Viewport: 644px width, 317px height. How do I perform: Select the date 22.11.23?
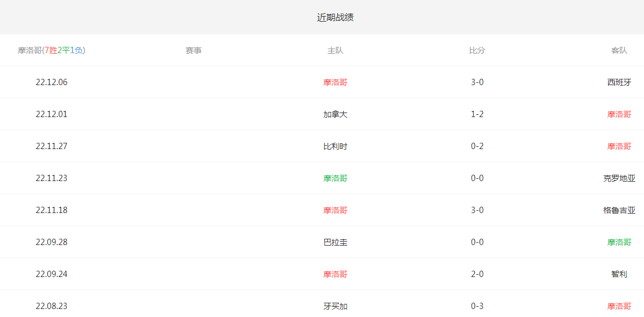pos(51,178)
